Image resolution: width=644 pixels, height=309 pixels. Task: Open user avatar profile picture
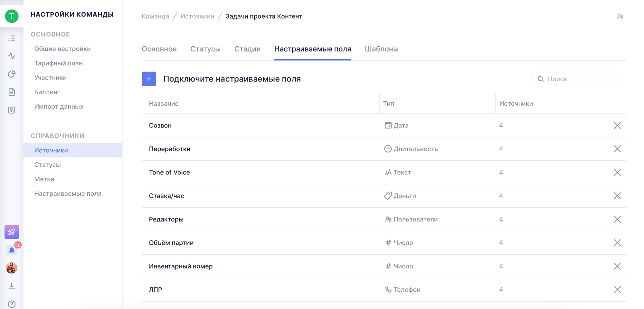tap(12, 268)
